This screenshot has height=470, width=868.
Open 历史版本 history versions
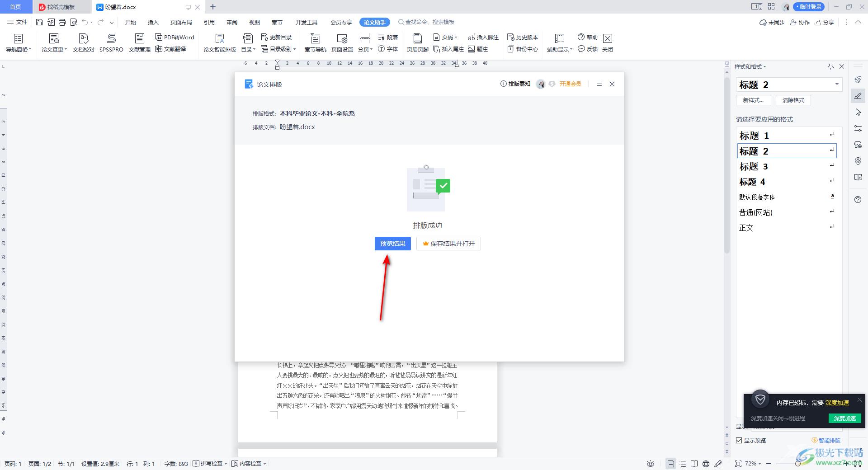coord(523,37)
